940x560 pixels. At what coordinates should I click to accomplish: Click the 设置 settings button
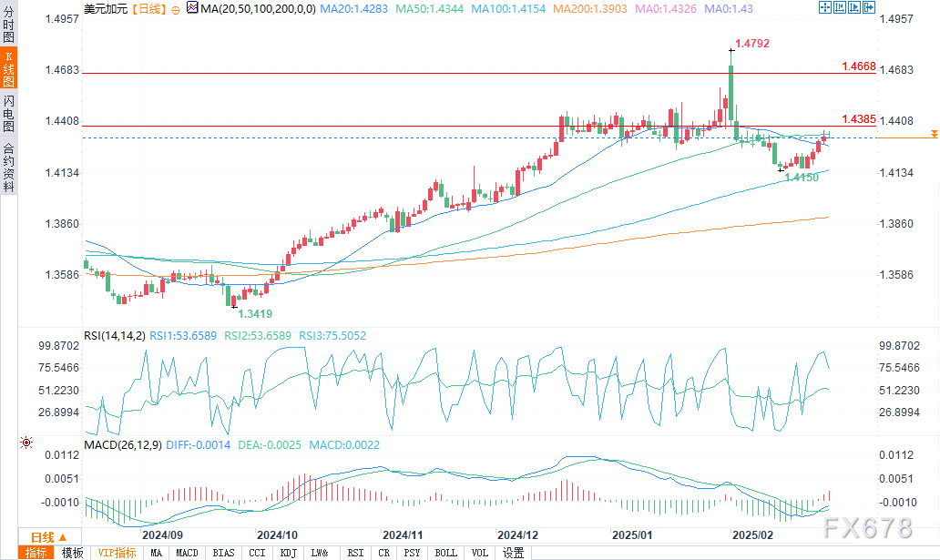[x=513, y=553]
